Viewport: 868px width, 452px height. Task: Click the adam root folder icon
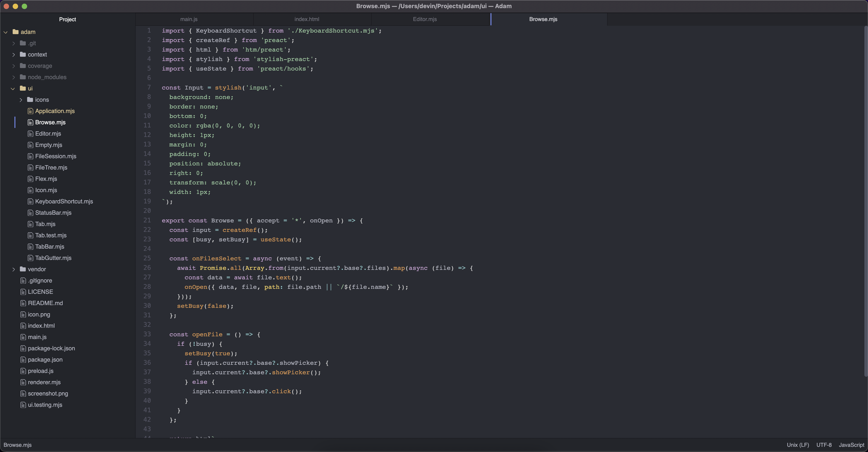coord(16,32)
